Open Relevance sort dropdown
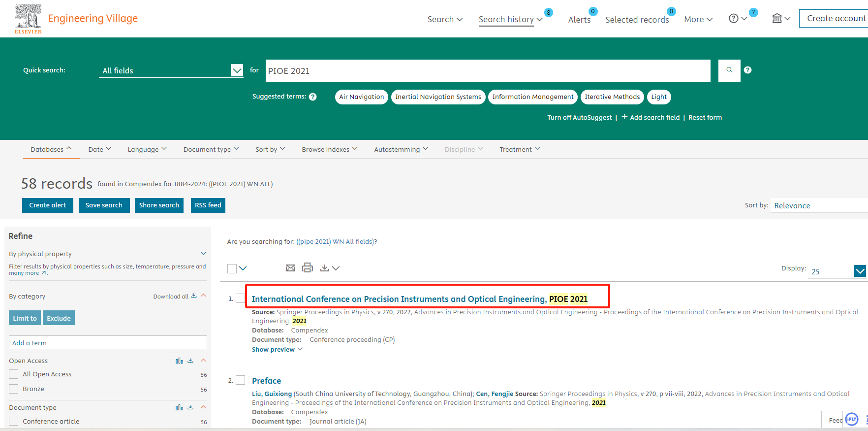 click(x=819, y=205)
